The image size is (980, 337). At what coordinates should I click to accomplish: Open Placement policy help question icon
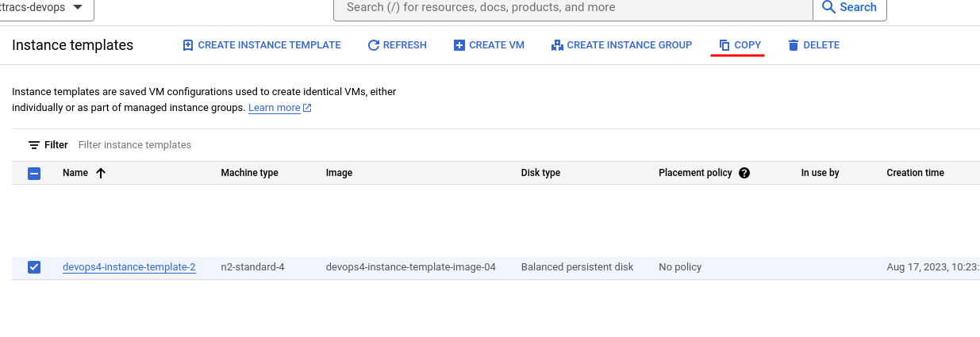click(x=744, y=173)
